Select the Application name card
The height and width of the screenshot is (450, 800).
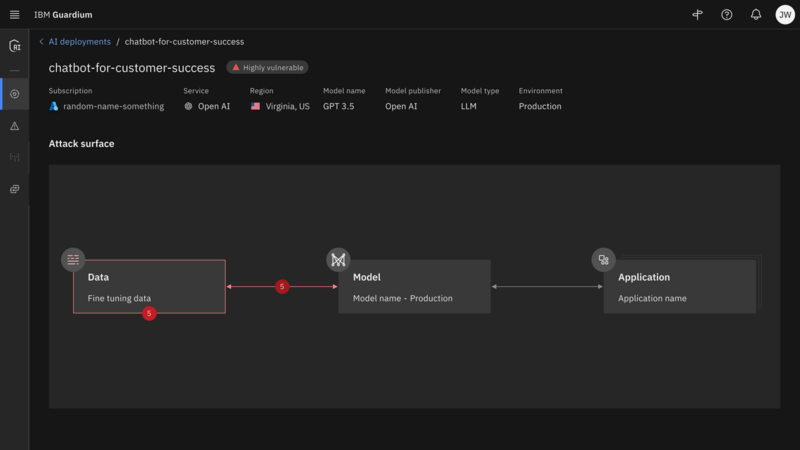[x=679, y=287]
